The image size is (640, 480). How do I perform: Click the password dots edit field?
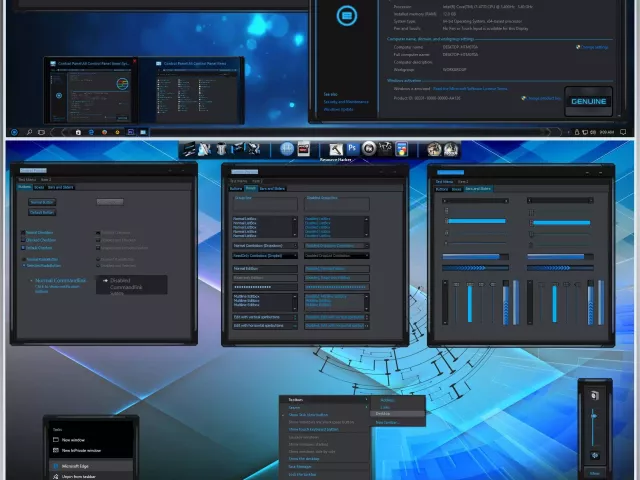(265, 287)
